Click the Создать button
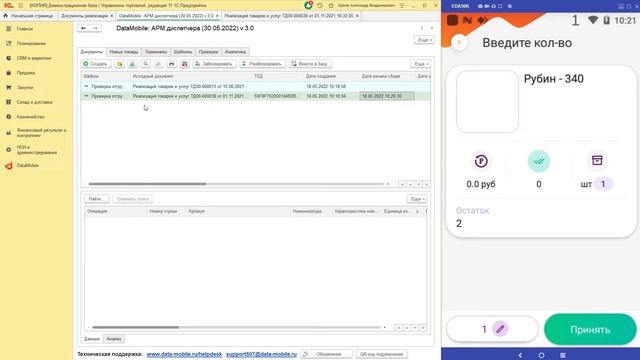The width and height of the screenshot is (640, 360). 96,64
